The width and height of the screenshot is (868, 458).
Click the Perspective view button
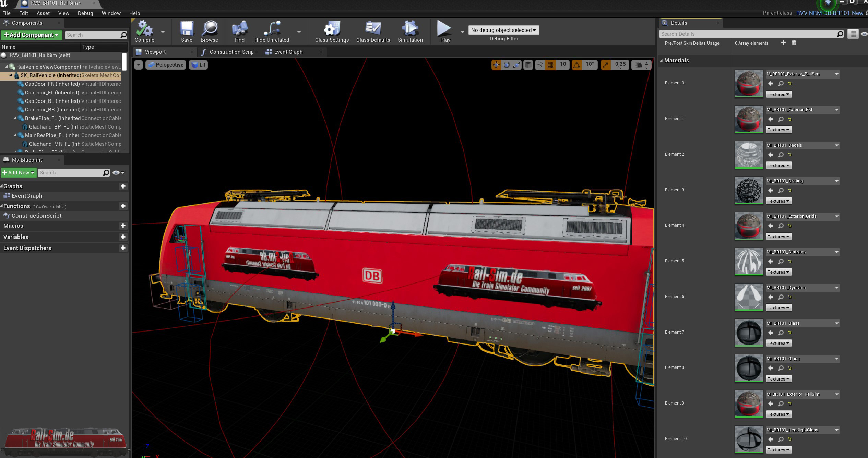point(166,65)
